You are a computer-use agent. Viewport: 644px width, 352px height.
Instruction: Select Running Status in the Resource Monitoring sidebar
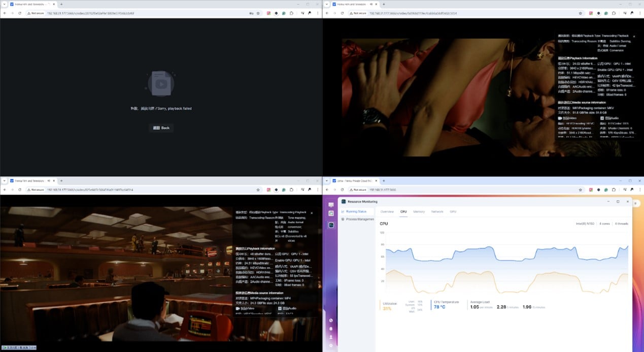[x=356, y=211]
